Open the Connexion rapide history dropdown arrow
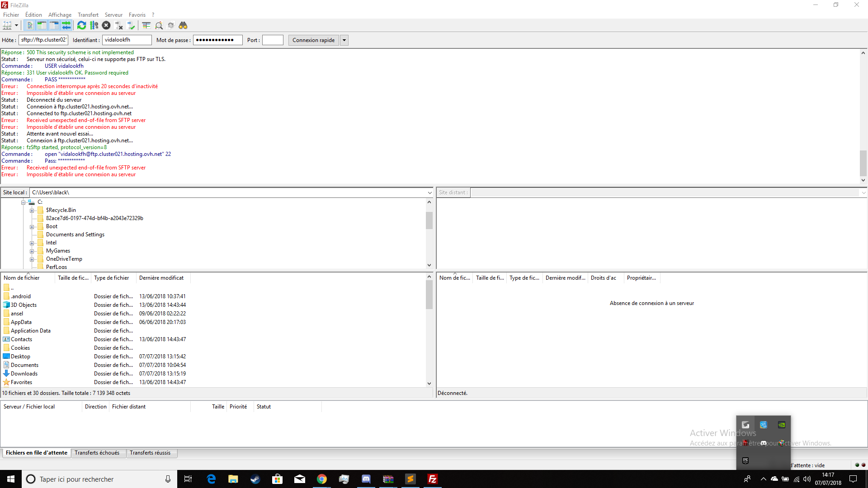 click(x=344, y=40)
